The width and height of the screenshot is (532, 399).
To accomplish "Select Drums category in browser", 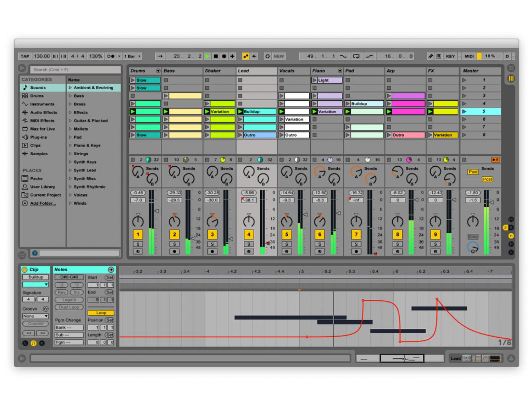I will pos(37,96).
